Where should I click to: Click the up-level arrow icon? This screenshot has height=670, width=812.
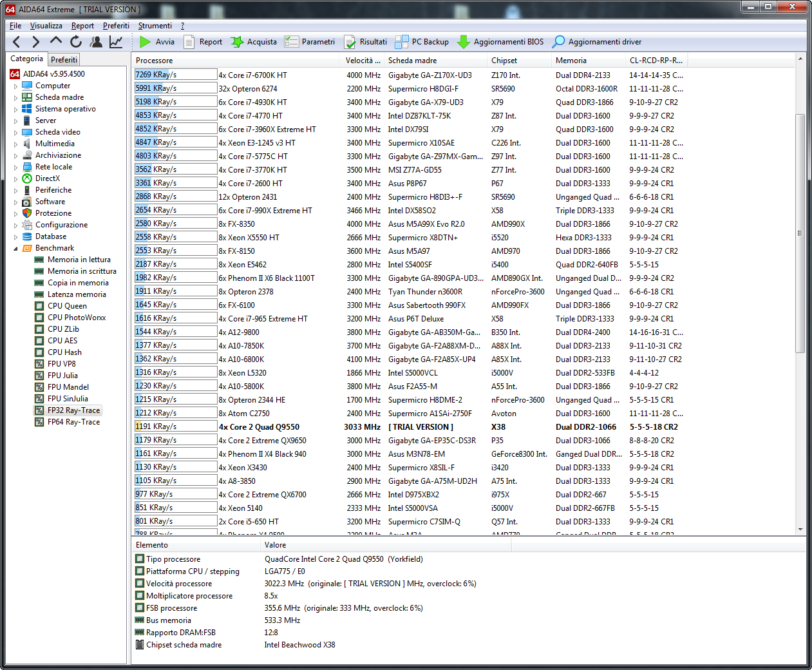pyautogui.click(x=56, y=42)
